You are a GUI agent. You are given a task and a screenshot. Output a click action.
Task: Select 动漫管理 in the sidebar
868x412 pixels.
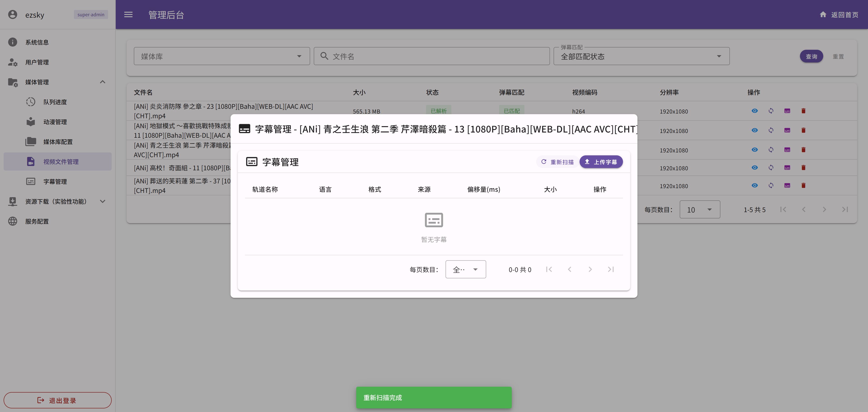click(56, 122)
